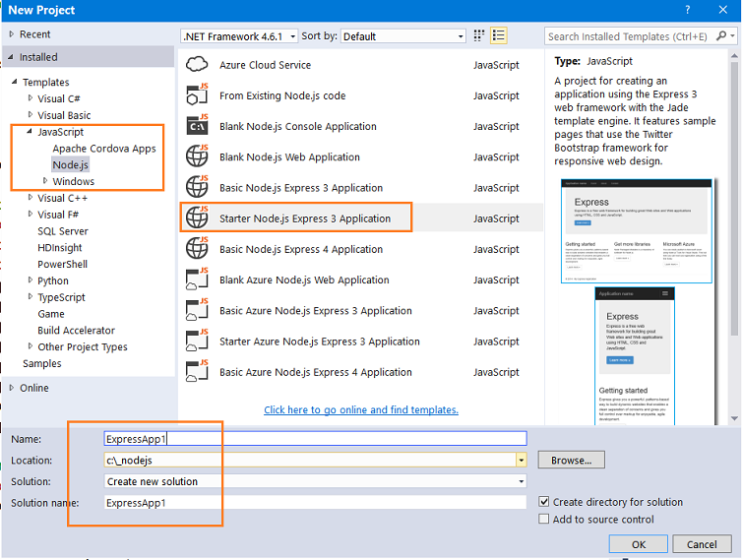
Task: Click the Blank Node.js Web Application globe icon
Action: click(x=197, y=156)
